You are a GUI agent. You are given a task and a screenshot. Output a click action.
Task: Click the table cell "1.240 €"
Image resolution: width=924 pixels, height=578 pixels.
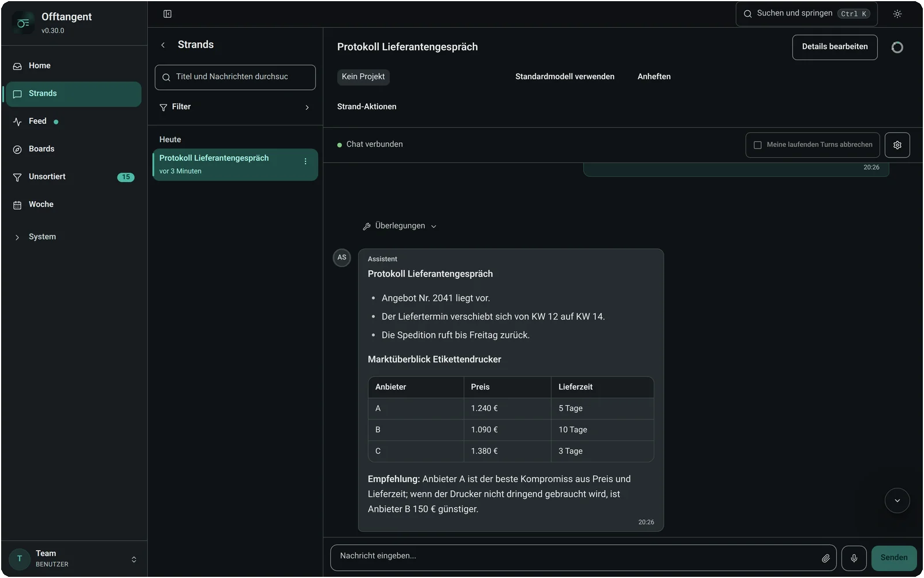[x=508, y=409]
